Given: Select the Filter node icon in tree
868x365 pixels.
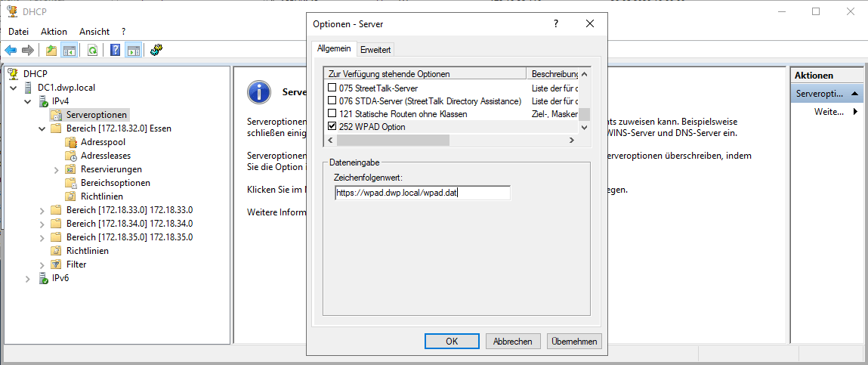Looking at the screenshot, I should (56, 264).
